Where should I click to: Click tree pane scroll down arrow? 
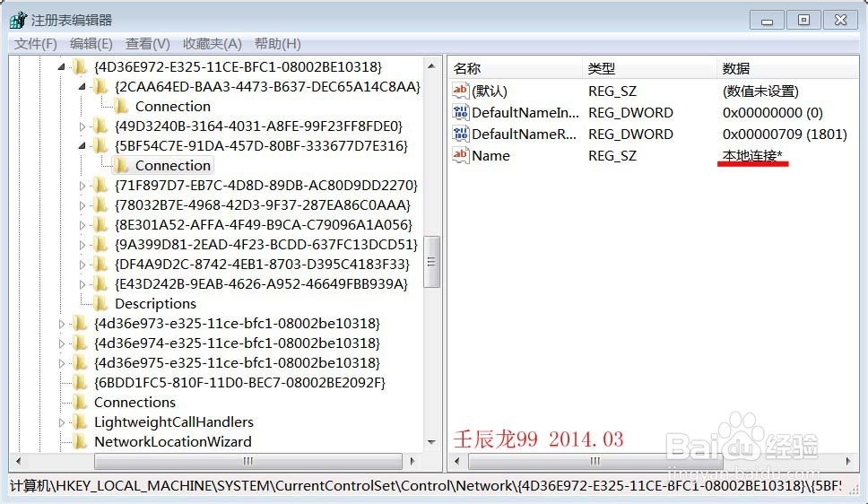coord(432,442)
